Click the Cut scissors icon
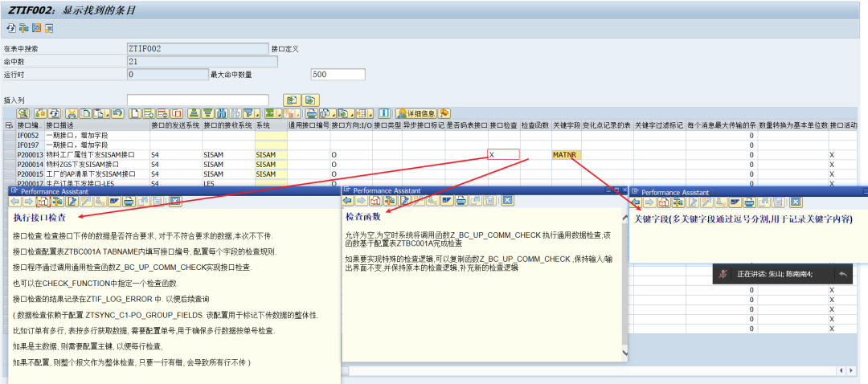 click(72, 113)
